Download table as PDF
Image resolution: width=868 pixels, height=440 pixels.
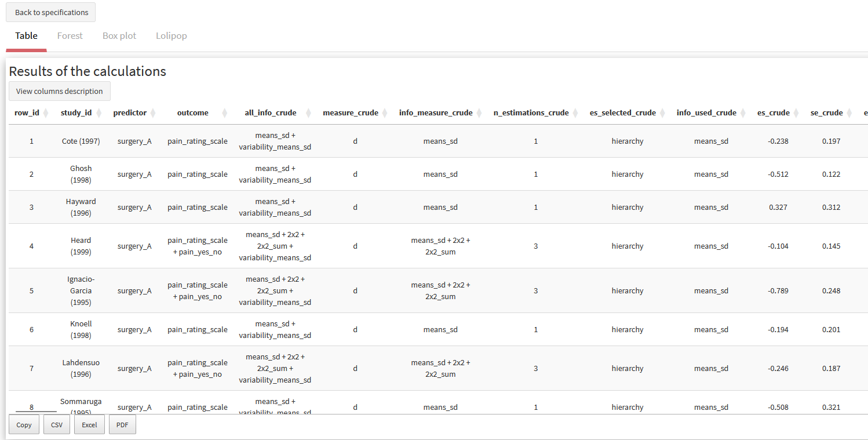click(x=122, y=425)
